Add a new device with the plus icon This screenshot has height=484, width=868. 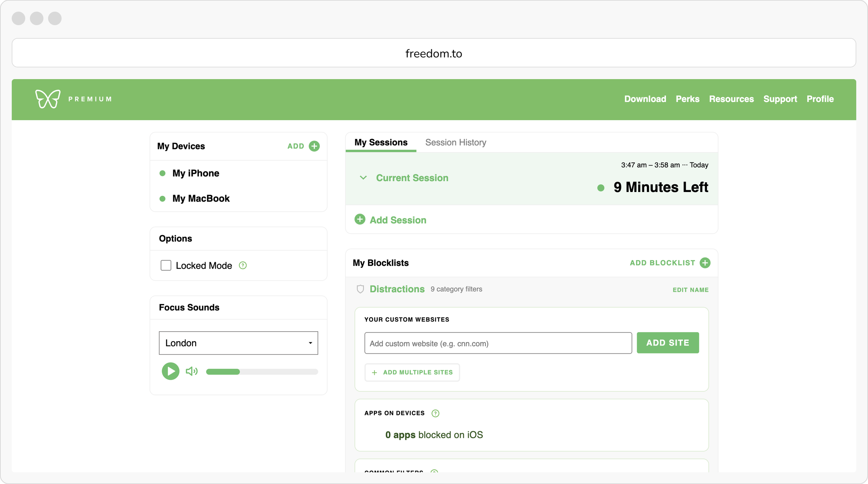pos(314,146)
